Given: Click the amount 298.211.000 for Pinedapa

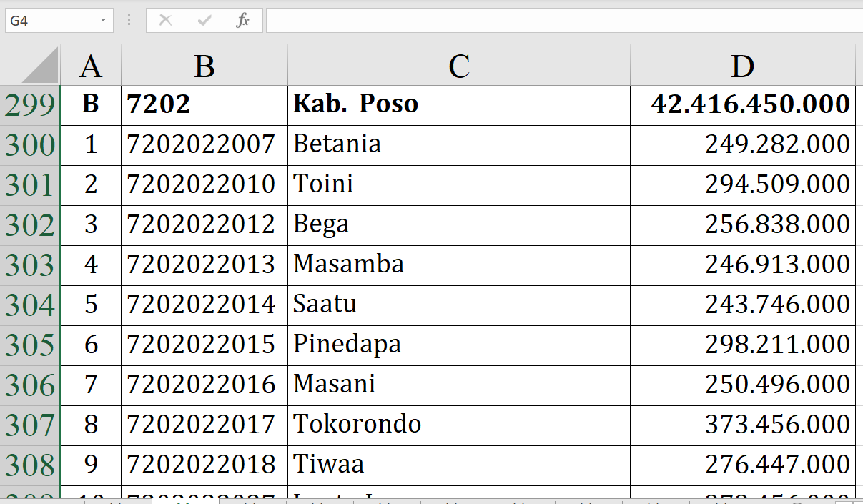Looking at the screenshot, I should 742,345.
